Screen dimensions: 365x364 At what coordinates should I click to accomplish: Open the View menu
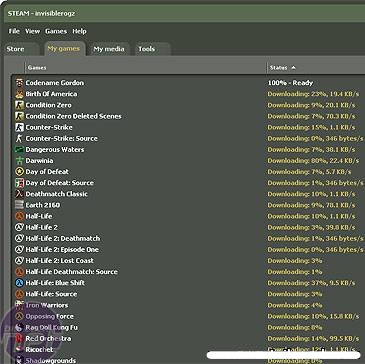(x=32, y=31)
